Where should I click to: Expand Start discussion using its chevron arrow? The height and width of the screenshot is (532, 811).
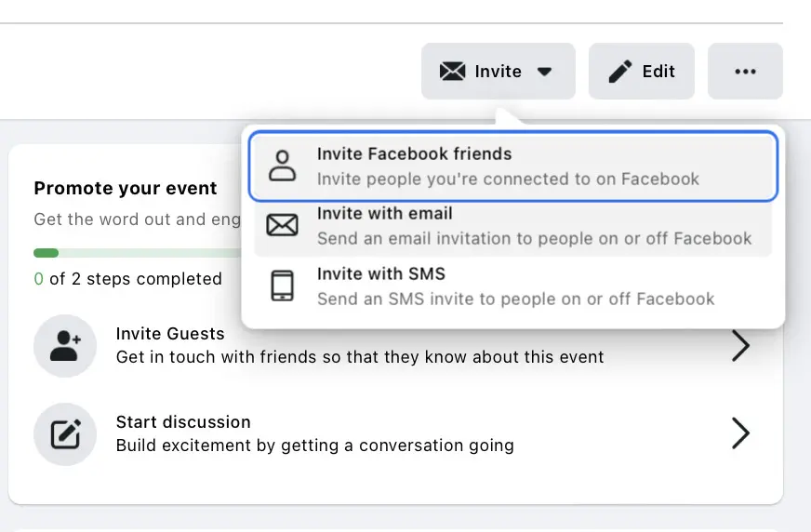click(741, 433)
